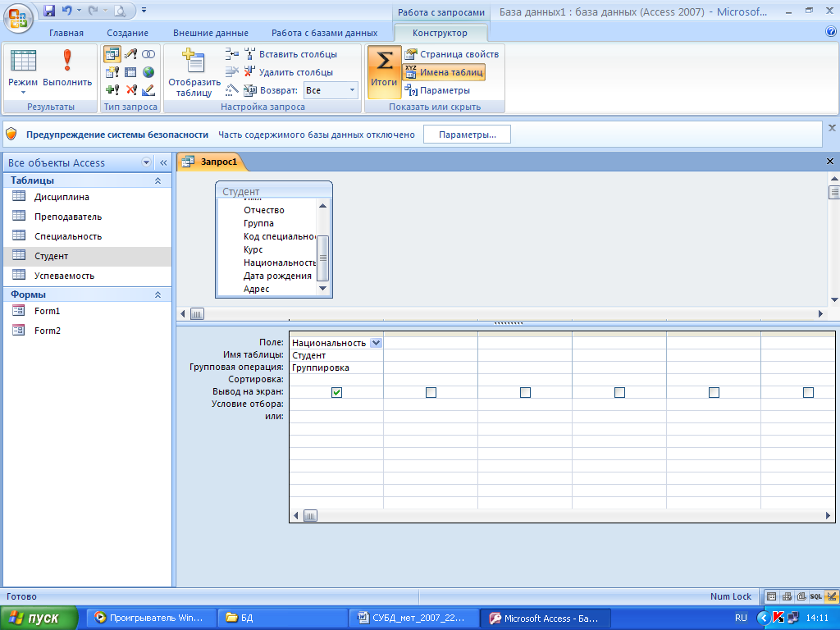Choose the Append query plus icon
This screenshot has height=630, width=840.
(112, 90)
